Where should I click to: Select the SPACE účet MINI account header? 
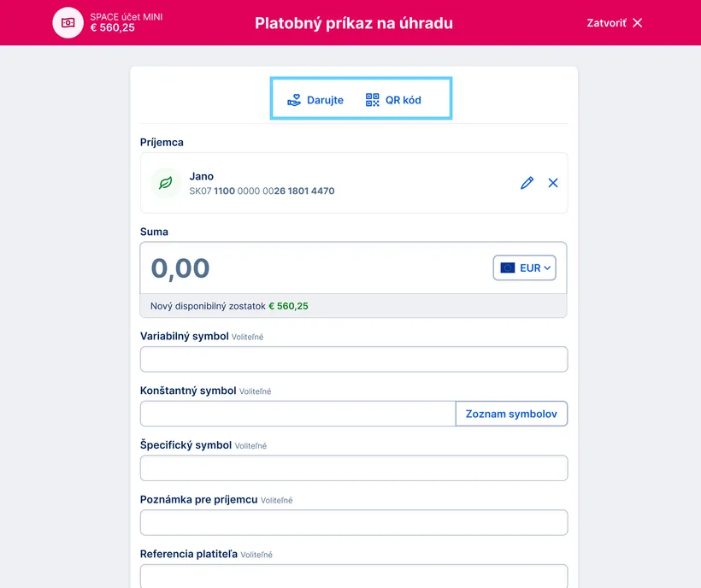click(x=126, y=22)
